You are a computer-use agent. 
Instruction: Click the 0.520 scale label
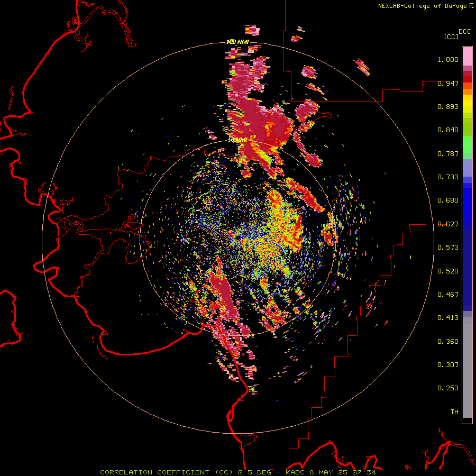(448, 271)
